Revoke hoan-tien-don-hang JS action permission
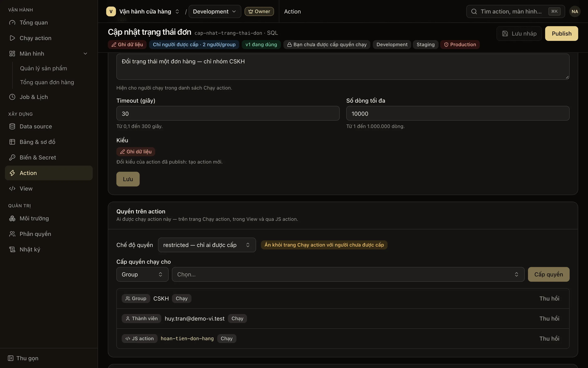This screenshot has width=588, height=368. coord(549,338)
